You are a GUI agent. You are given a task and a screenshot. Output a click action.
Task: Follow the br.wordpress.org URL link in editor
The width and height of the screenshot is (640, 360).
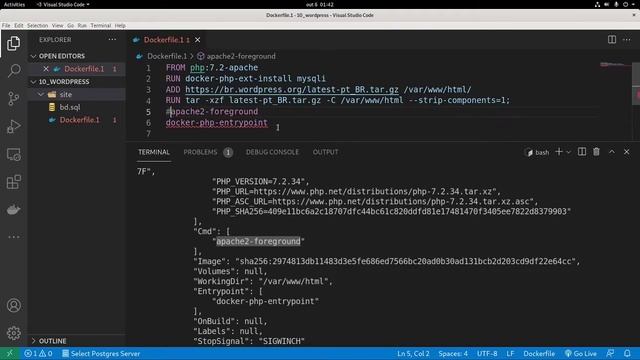click(292, 89)
